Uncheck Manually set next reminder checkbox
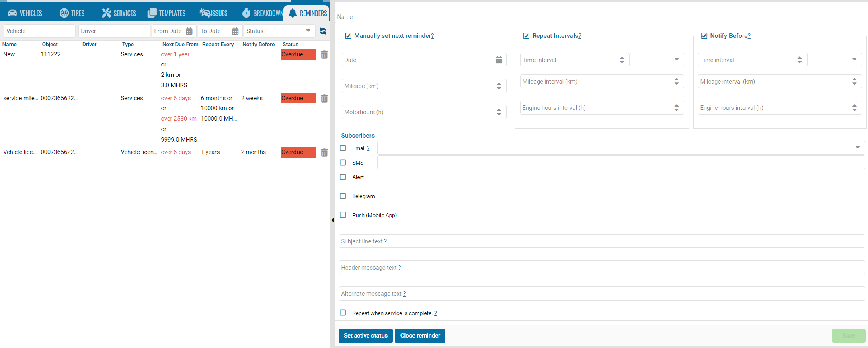868x348 pixels. pos(348,36)
